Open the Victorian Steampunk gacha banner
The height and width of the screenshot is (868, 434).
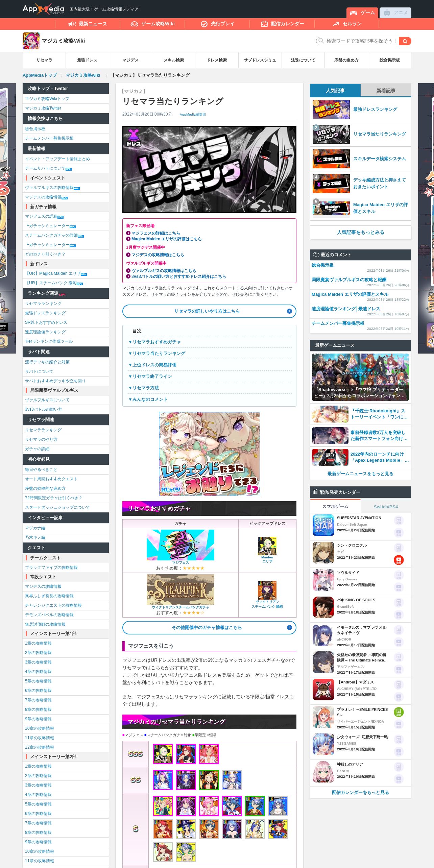[x=180, y=589]
